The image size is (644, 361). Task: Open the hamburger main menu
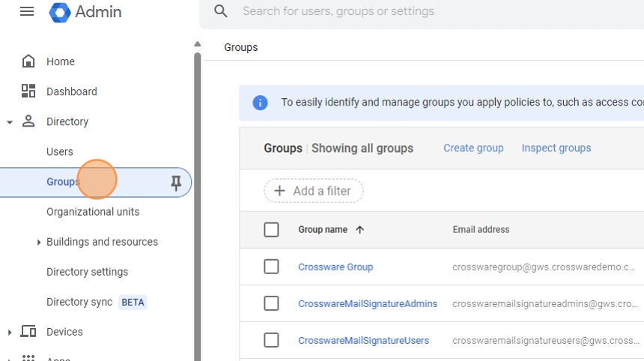(x=27, y=11)
